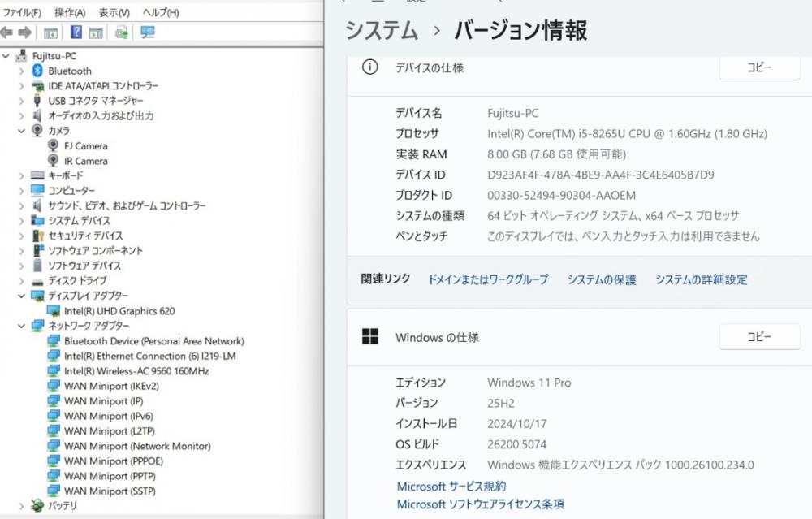The image size is (812, 519).
Task: Click the Update driver software toolbar icon
Action: pyautogui.click(x=122, y=32)
